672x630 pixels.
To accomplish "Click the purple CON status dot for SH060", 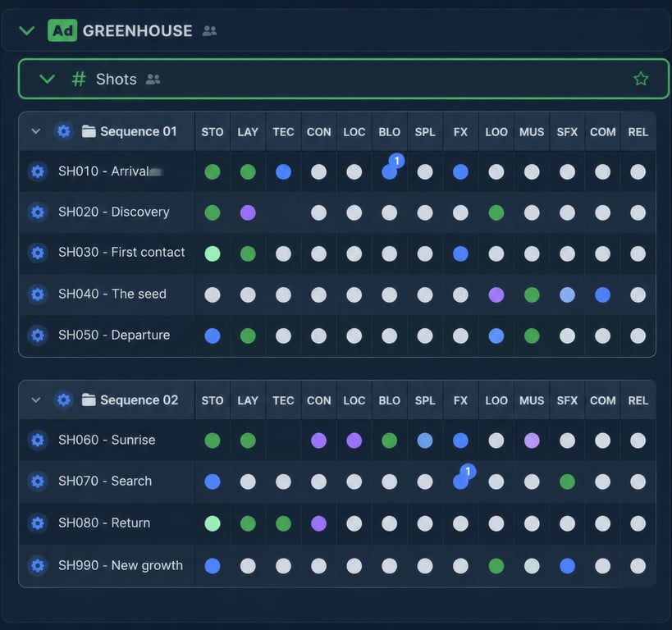I will pos(318,441).
